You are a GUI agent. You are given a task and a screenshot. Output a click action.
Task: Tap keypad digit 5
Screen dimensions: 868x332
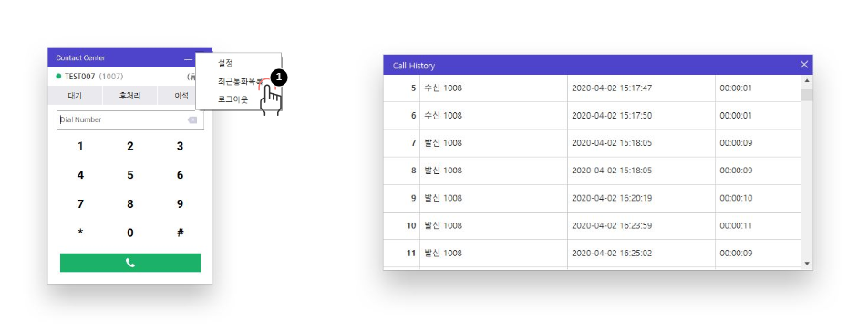point(130,175)
